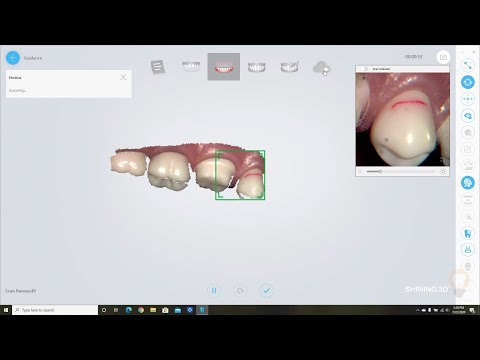Click the expand arrows icon in the sidebar
This screenshot has width=480, height=360.
pos(468,65)
